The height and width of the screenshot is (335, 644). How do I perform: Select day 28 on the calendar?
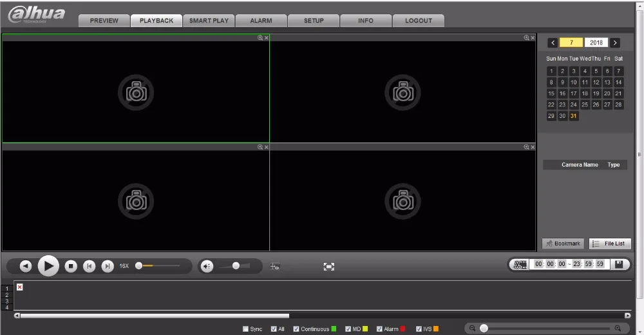(x=618, y=105)
